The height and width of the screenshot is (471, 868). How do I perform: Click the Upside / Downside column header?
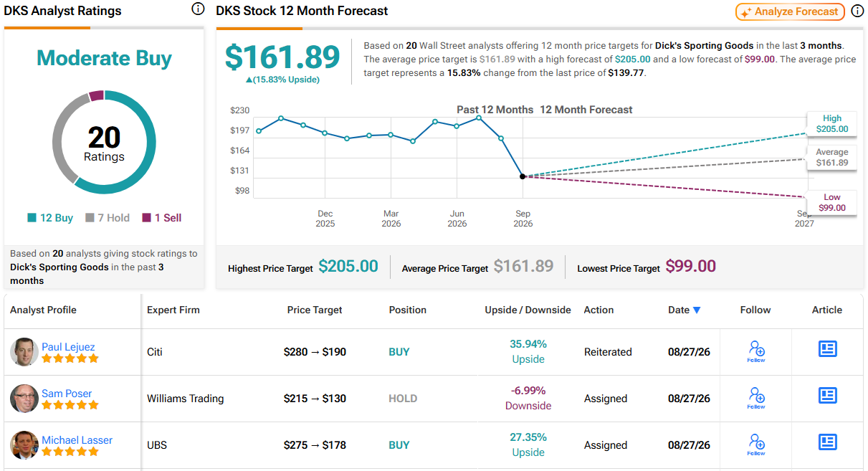pyautogui.click(x=528, y=310)
